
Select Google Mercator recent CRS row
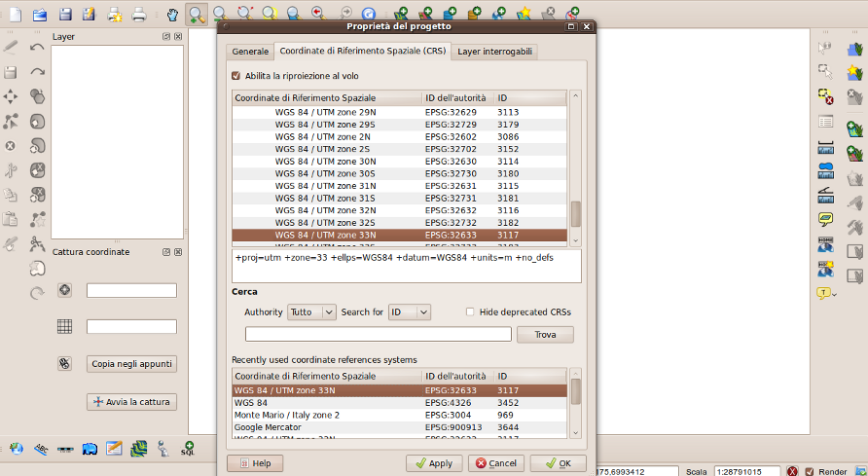point(399,426)
